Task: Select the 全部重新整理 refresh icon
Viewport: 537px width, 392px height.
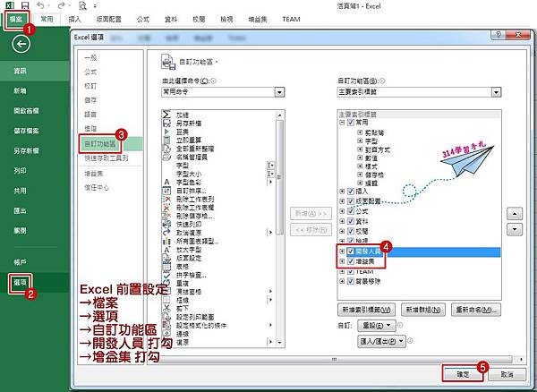Action: (166, 149)
